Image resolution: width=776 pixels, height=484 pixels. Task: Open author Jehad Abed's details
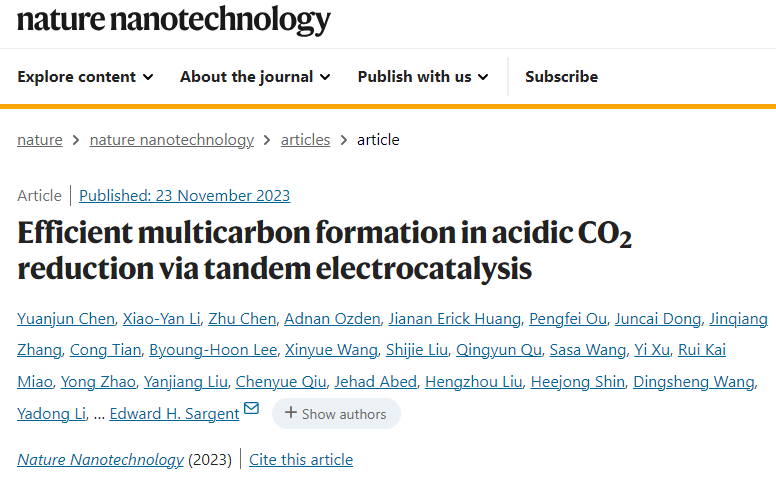point(376,382)
